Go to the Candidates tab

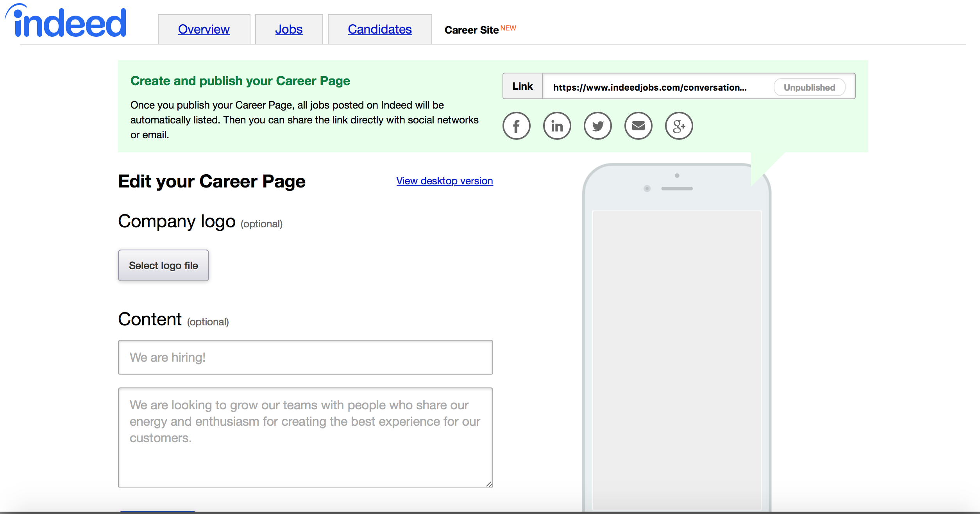(379, 29)
